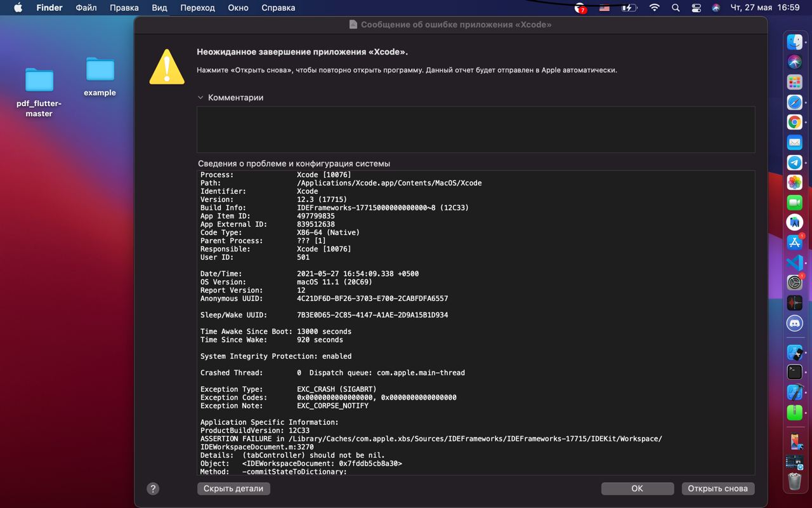The width and height of the screenshot is (812, 508).
Task: Open App Store in the Dock
Action: [795, 243]
